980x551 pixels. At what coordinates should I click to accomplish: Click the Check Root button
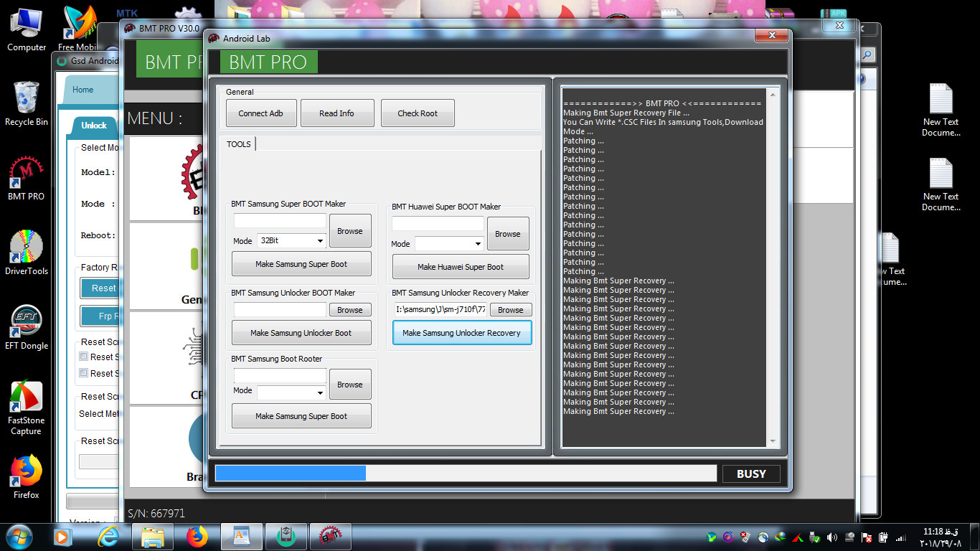[418, 113]
